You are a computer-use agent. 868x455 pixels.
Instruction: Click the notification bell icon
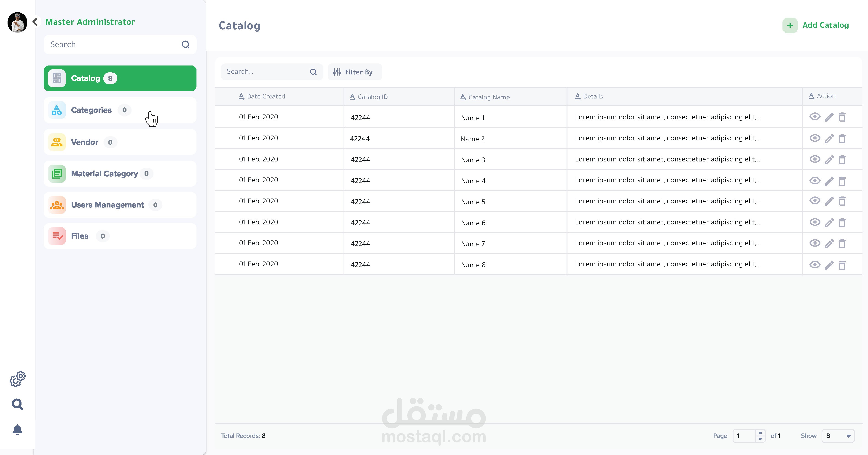tap(18, 430)
